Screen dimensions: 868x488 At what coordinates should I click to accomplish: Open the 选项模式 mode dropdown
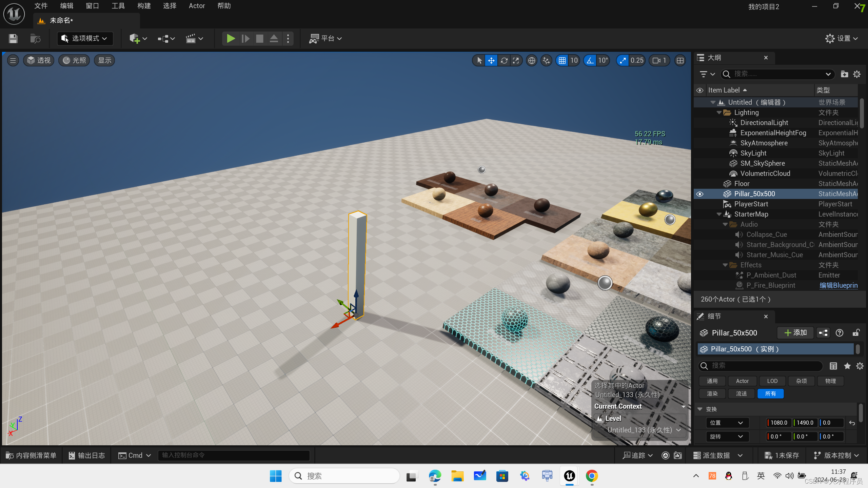[85, 38]
